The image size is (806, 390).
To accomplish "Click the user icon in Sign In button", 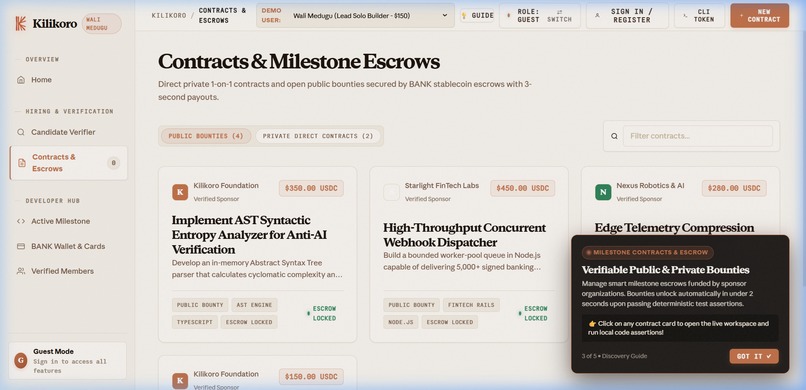I will click(x=597, y=15).
